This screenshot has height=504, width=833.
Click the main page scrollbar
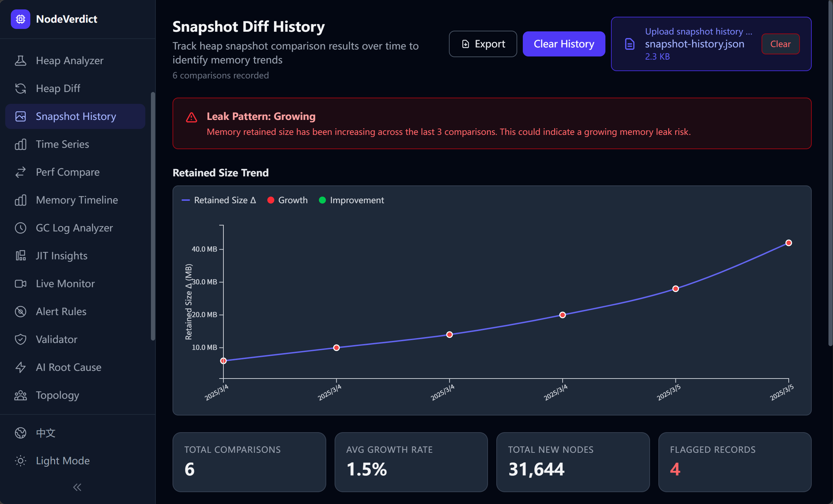(x=830, y=173)
